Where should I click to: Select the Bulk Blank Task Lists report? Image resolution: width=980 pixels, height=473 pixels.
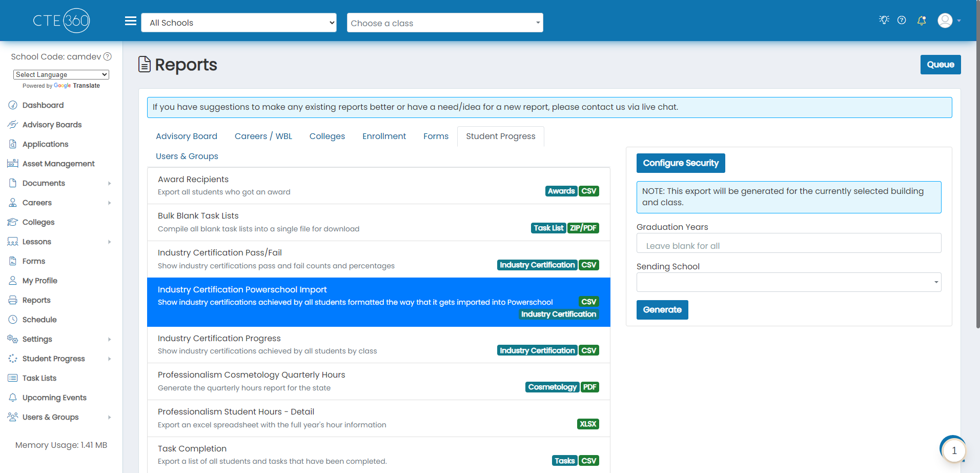pyautogui.click(x=379, y=223)
